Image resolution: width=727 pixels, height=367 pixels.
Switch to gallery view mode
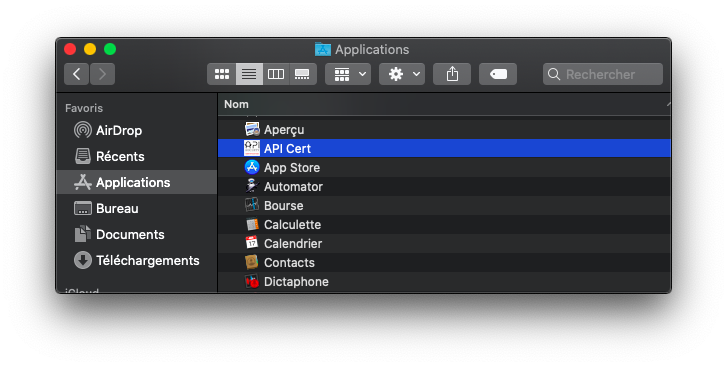tap(303, 74)
